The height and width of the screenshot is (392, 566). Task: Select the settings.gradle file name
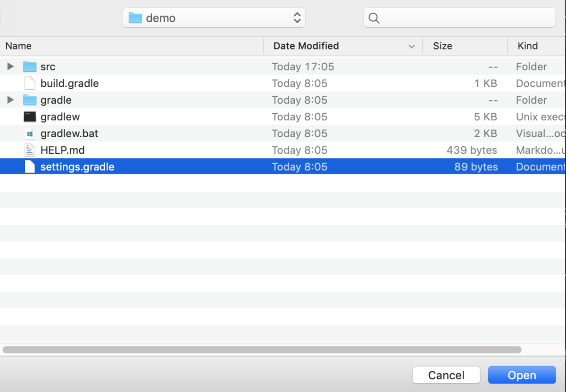pos(77,167)
